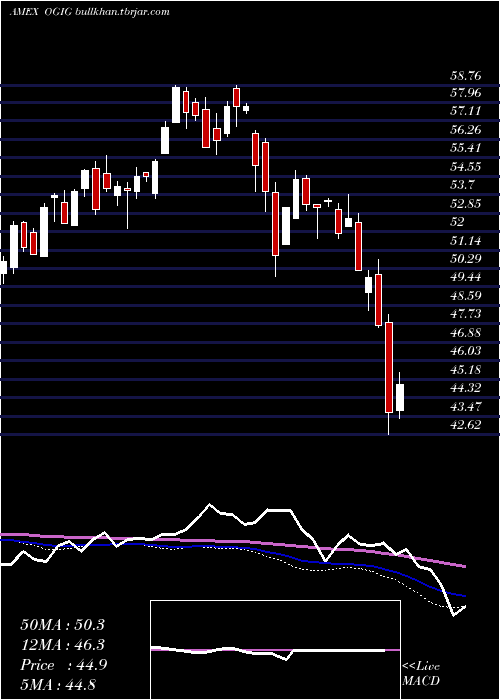Click the 5MA : 44.8 readout
The height and width of the screenshot is (700, 500).
[x=58, y=685]
